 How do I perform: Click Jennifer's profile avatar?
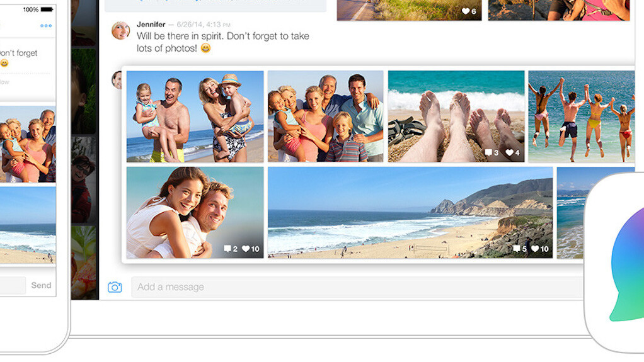[x=120, y=30]
